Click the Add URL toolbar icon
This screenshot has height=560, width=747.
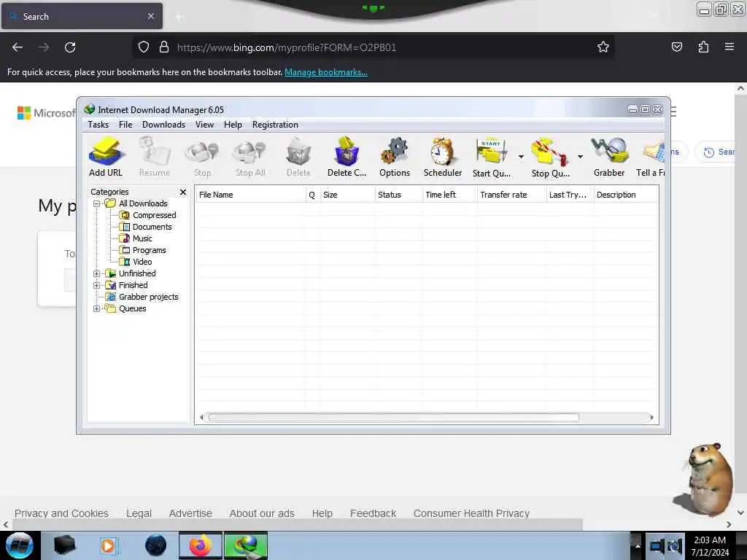(x=106, y=157)
